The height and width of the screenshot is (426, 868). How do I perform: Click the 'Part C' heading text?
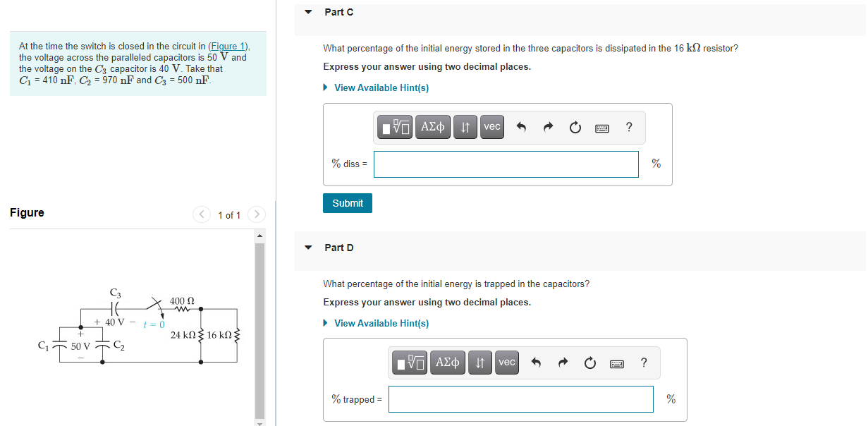[339, 12]
